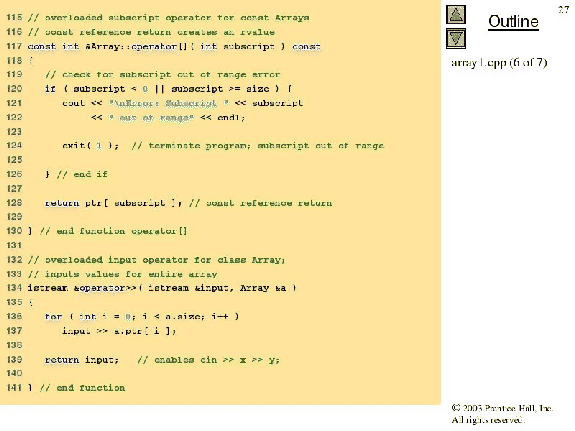Open the Outline heading link
The height and width of the screenshot is (431, 575).
click(513, 22)
